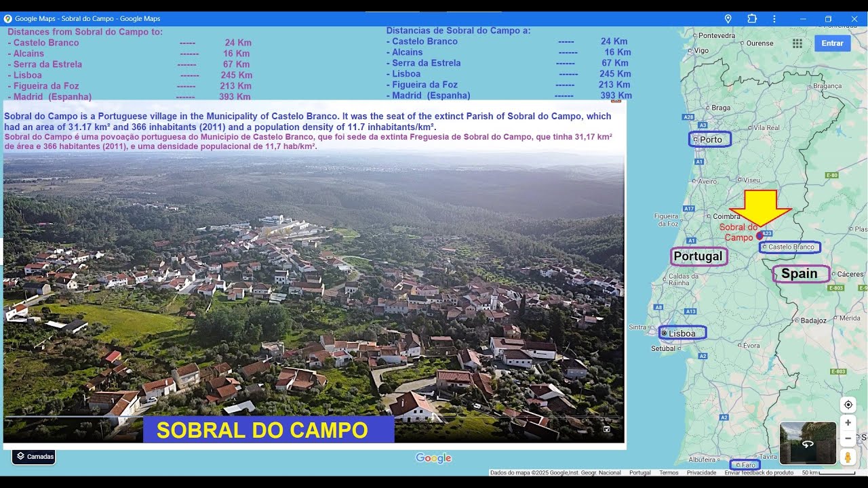Click the Tavira town label
This screenshot has height=488, width=868.
[x=768, y=457]
